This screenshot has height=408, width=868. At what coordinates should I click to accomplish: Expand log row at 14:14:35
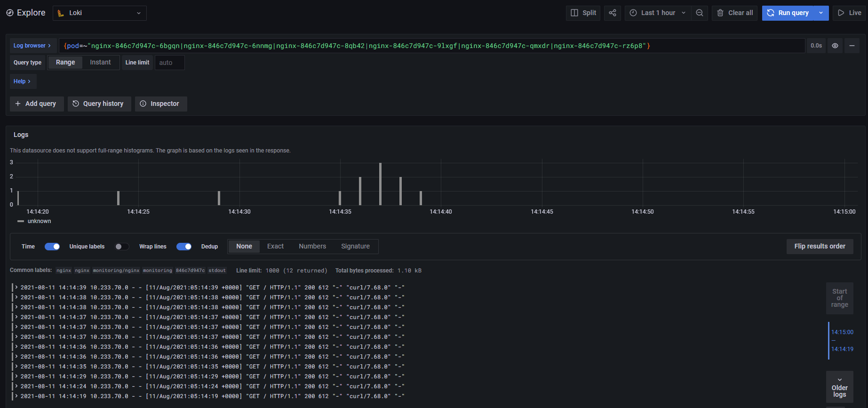tap(16, 366)
